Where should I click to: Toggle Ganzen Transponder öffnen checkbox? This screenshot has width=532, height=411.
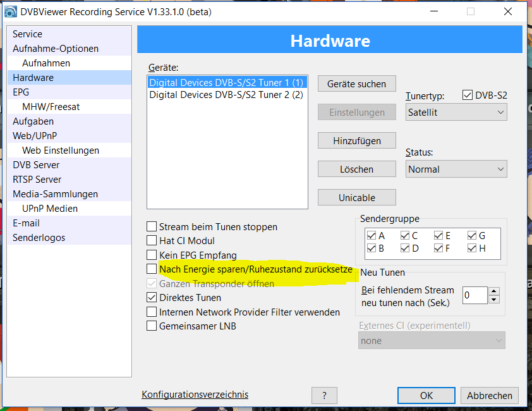point(152,283)
